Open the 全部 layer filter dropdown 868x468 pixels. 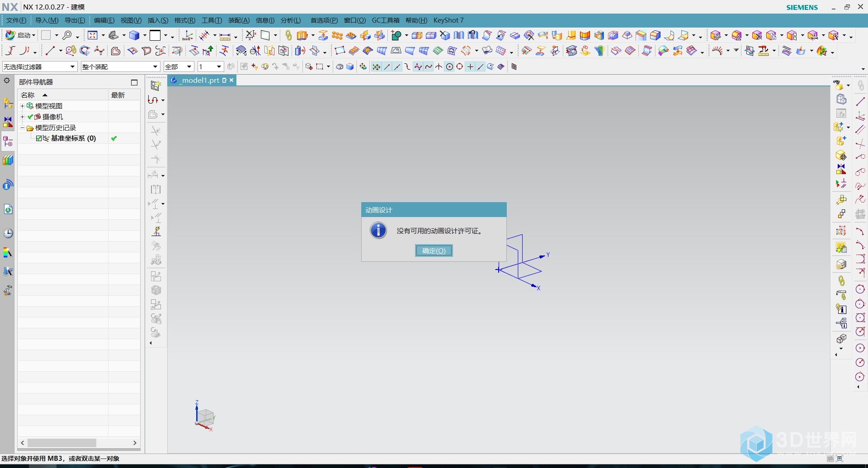[x=179, y=66]
